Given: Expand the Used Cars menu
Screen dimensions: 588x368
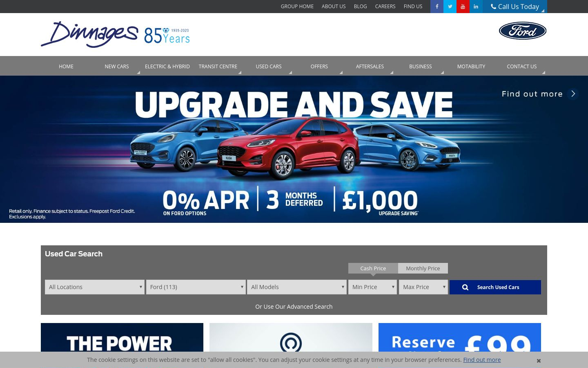Looking at the screenshot, I should click(x=269, y=66).
